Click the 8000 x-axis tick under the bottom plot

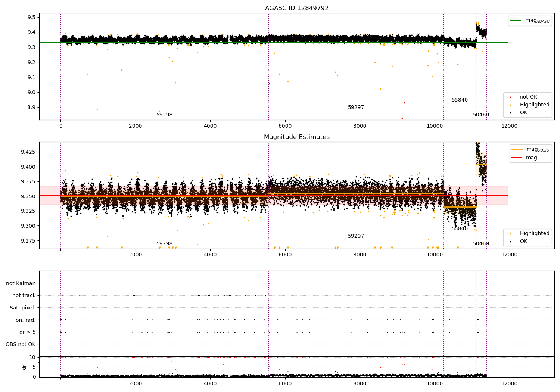pyautogui.click(x=360, y=384)
